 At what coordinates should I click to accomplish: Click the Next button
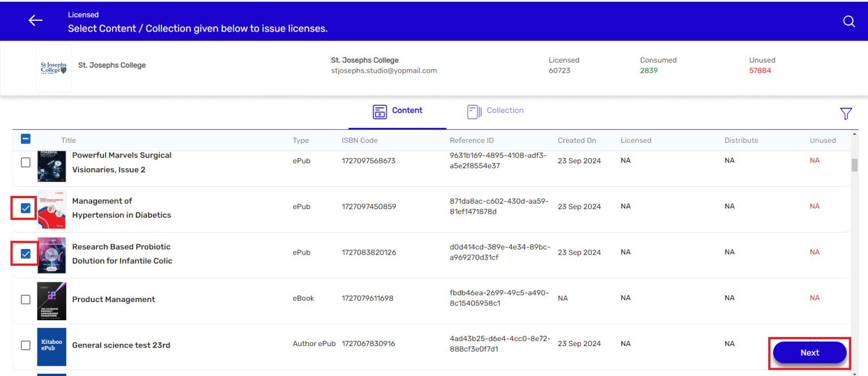click(809, 353)
